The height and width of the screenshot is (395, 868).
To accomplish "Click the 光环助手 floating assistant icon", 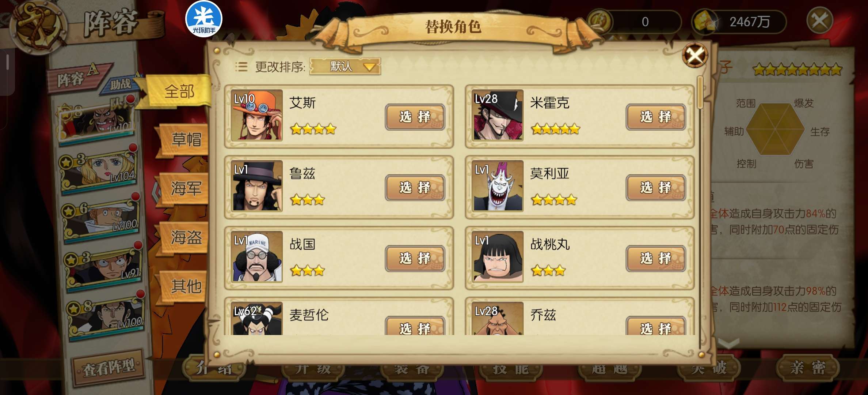I will [204, 19].
